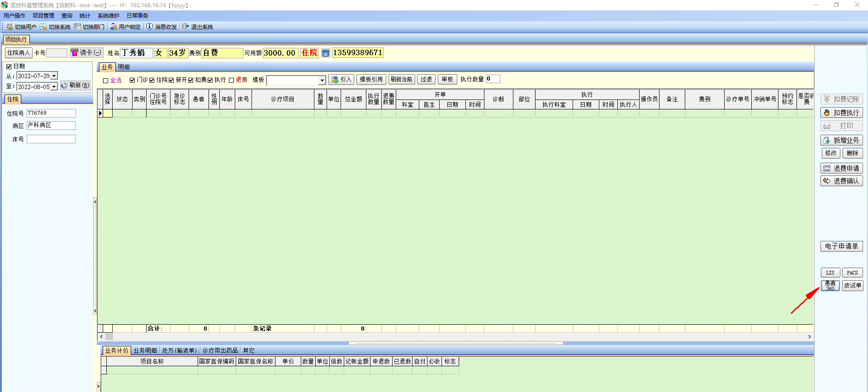Click the 退费申请 refund request button

(x=841, y=168)
